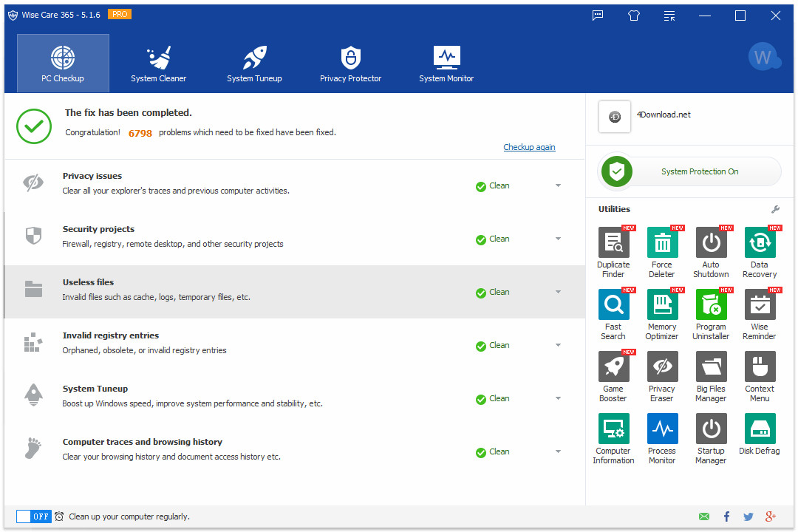Open the Duplicate Finder utility
This screenshot has height=532, width=798.
click(x=613, y=243)
